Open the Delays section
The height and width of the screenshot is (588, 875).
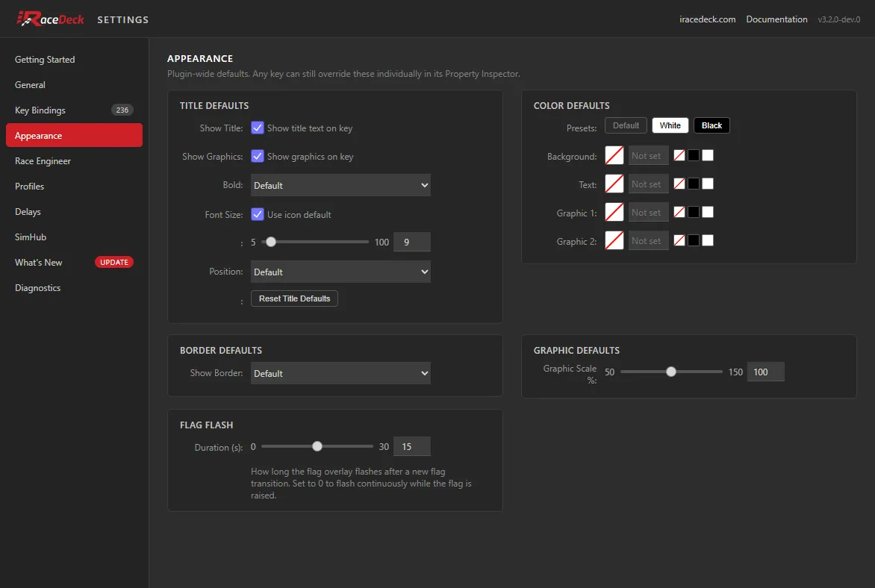74,211
